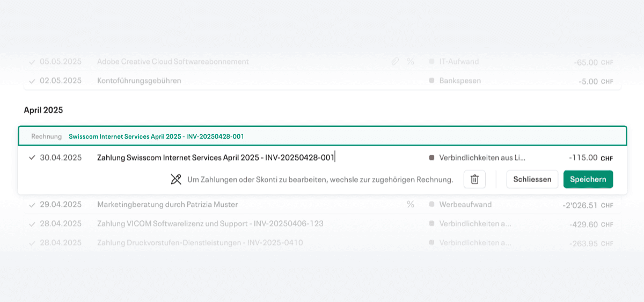Open the Kontoführungsgebühren transaction row
644x302 pixels.
pyautogui.click(x=322, y=81)
